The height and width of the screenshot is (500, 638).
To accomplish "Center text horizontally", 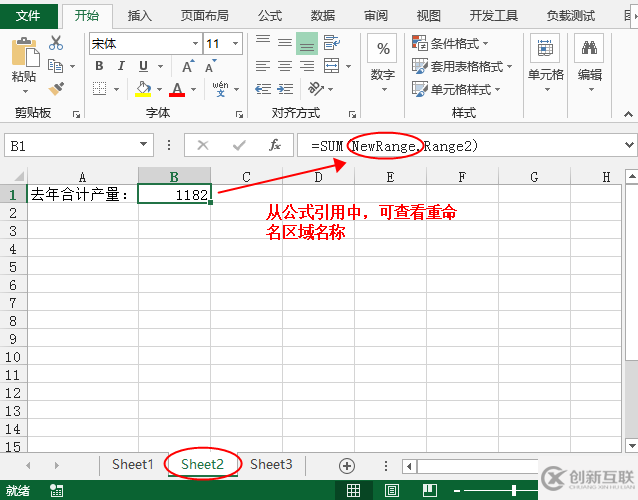I will (x=285, y=66).
